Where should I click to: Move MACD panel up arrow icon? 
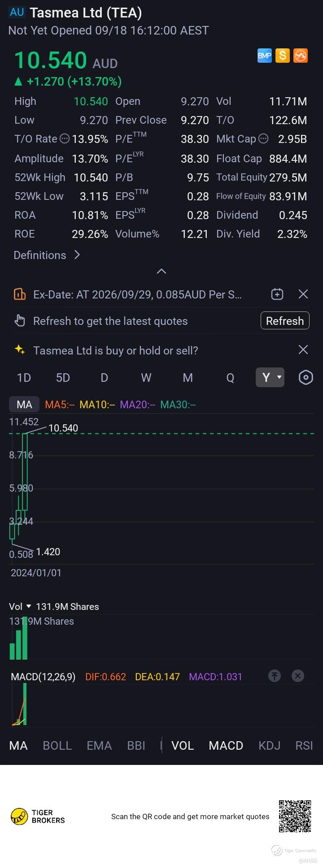pos(275,676)
